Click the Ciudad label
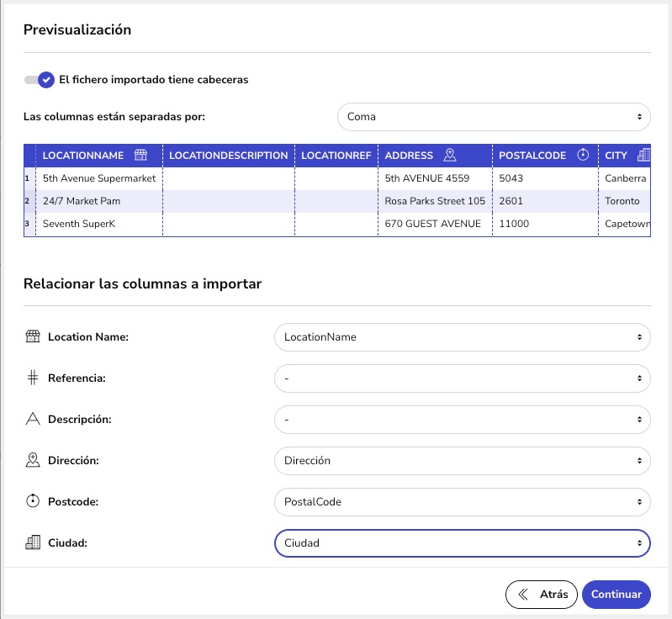672x619 pixels. click(x=67, y=542)
